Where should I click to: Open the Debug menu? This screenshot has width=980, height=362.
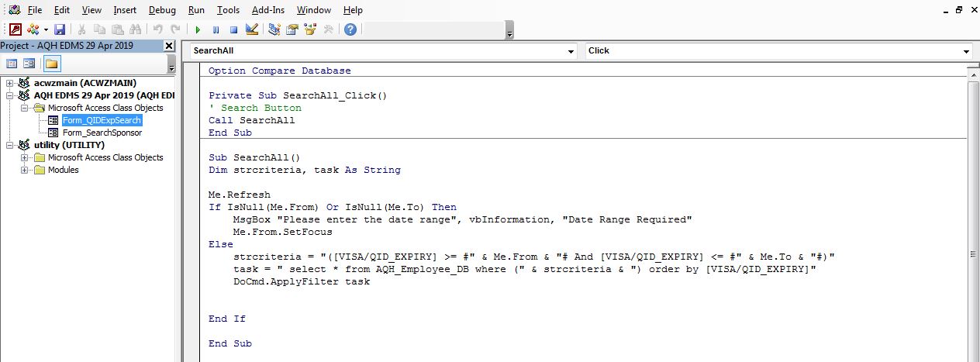point(162,10)
